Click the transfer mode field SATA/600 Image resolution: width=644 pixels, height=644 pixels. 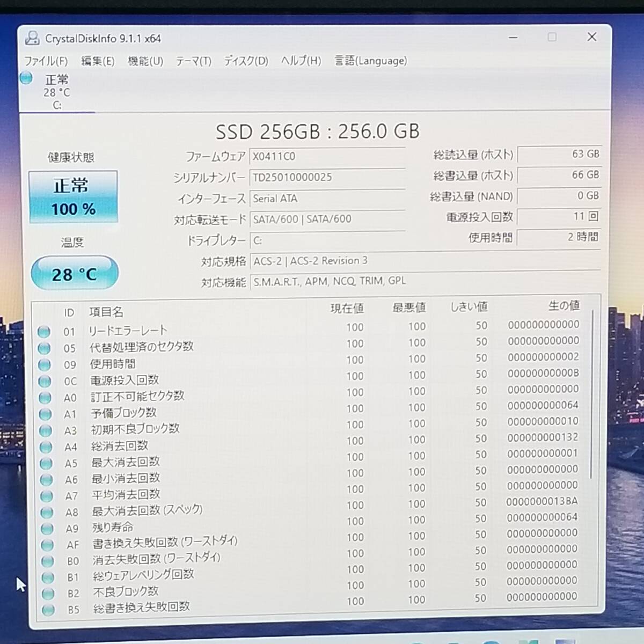[327, 219]
